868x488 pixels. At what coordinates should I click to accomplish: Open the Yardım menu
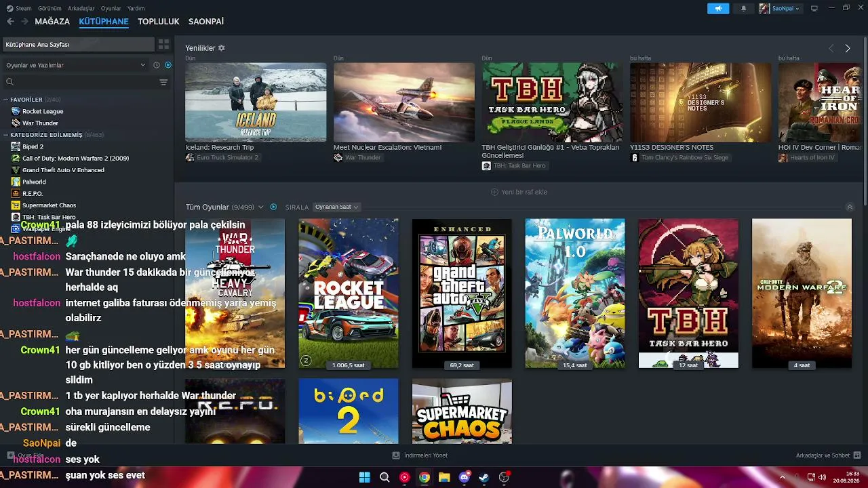pos(136,8)
